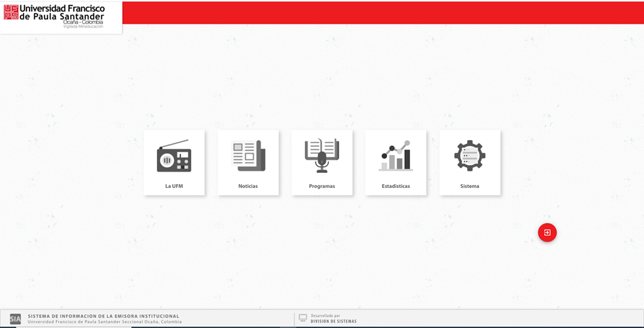Select the Programas microphone icon
The image size is (644, 328).
point(321,156)
